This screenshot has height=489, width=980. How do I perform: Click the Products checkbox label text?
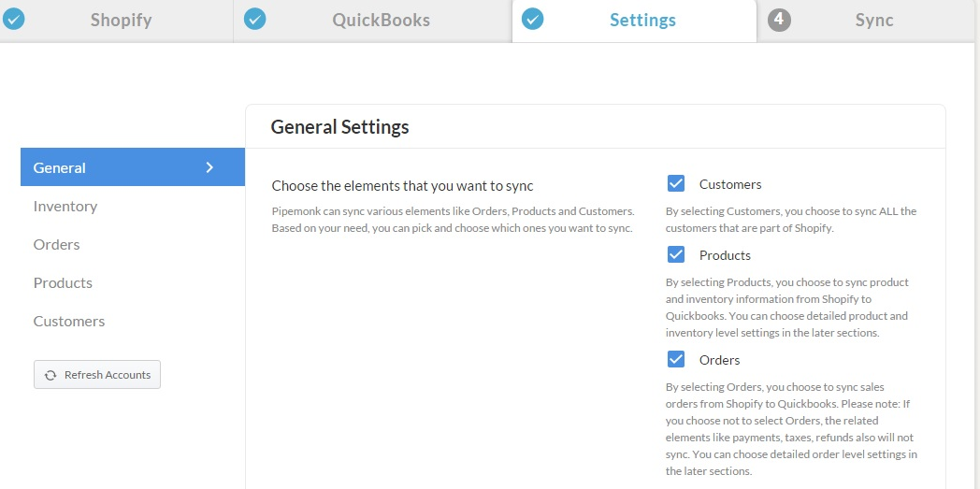pos(725,256)
